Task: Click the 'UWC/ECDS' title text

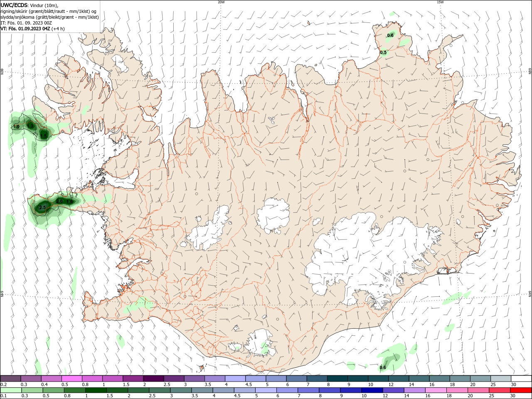Action: 14,5
